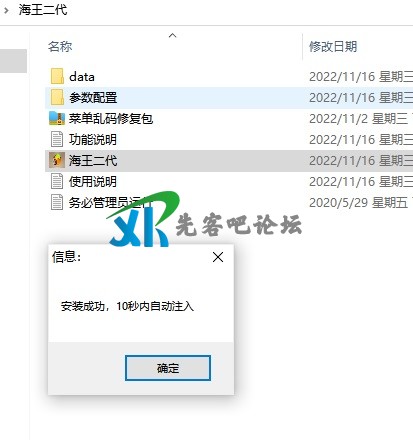Screen dimensions: 413x440
Task: Expand the breadcrumb chevron before 海王二代
Action: point(6,10)
